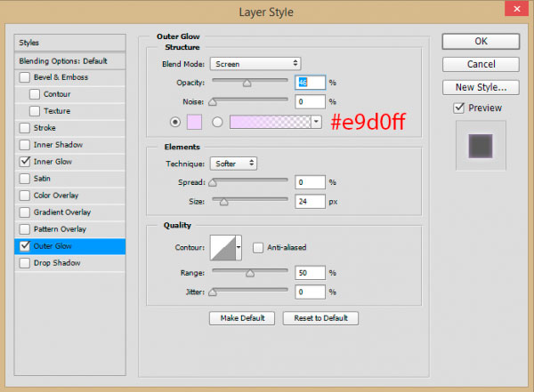Tick the Contour checkbox under Bevel & Emboss
The height and width of the screenshot is (392, 534).
point(35,94)
